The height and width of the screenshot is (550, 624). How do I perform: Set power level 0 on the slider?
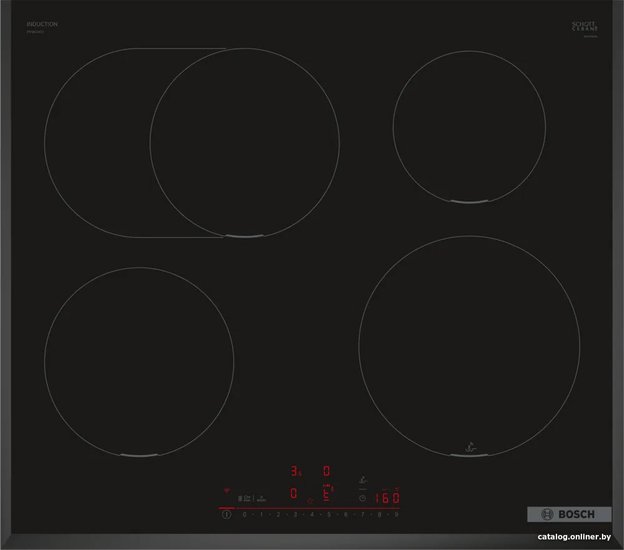coord(244,515)
